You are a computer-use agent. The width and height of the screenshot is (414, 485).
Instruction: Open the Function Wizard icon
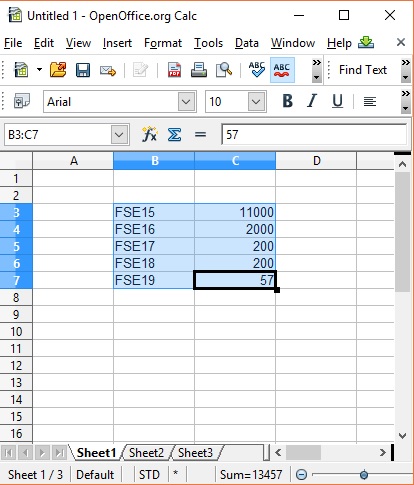pos(149,135)
